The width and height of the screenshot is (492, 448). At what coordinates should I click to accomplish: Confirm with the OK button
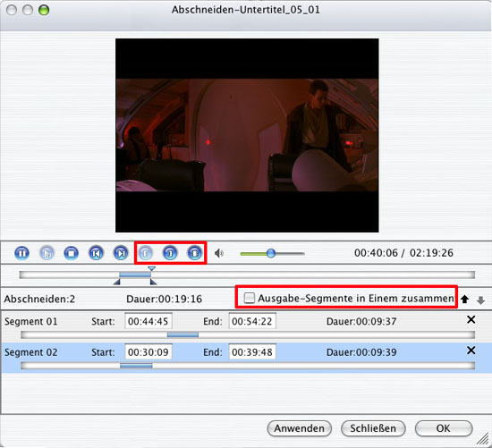click(444, 428)
